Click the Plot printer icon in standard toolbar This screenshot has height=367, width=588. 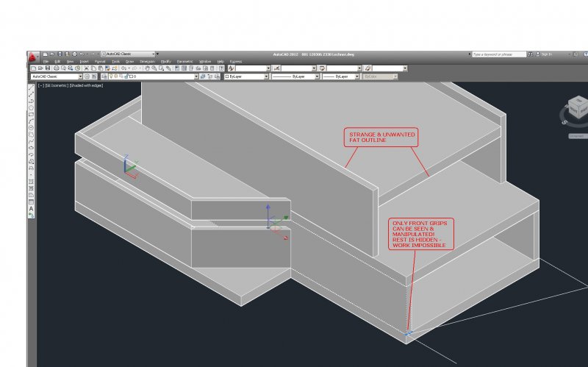(x=57, y=68)
